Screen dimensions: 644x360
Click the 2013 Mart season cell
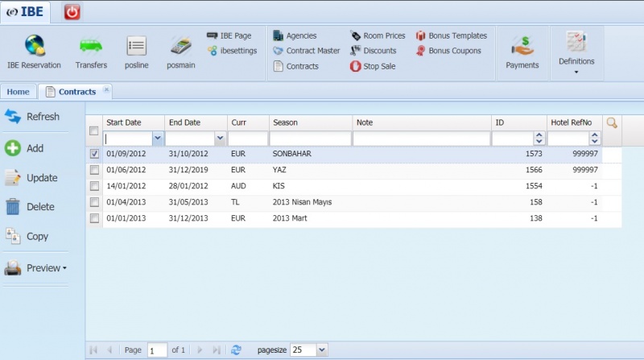pyautogui.click(x=290, y=218)
